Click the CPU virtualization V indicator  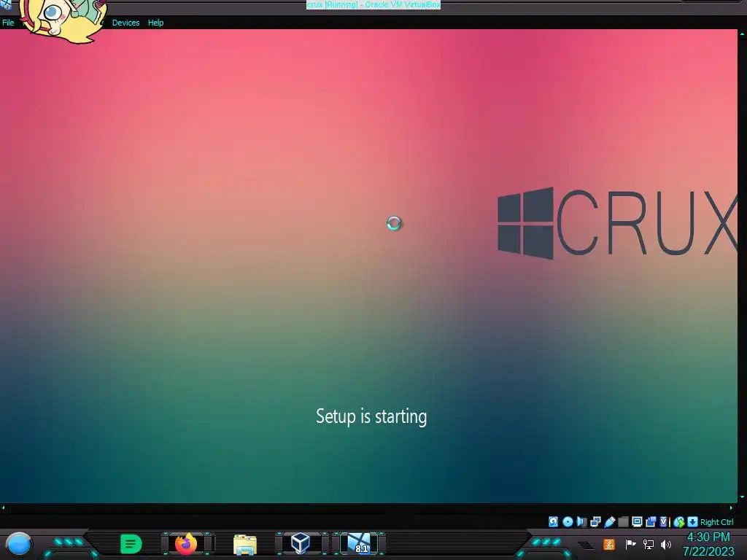[x=664, y=522]
